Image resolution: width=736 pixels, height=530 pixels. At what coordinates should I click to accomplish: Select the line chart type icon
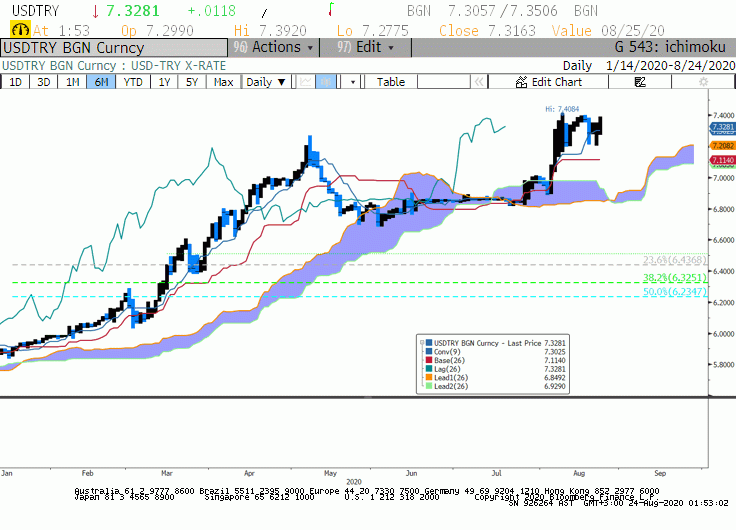pyautogui.click(x=306, y=82)
